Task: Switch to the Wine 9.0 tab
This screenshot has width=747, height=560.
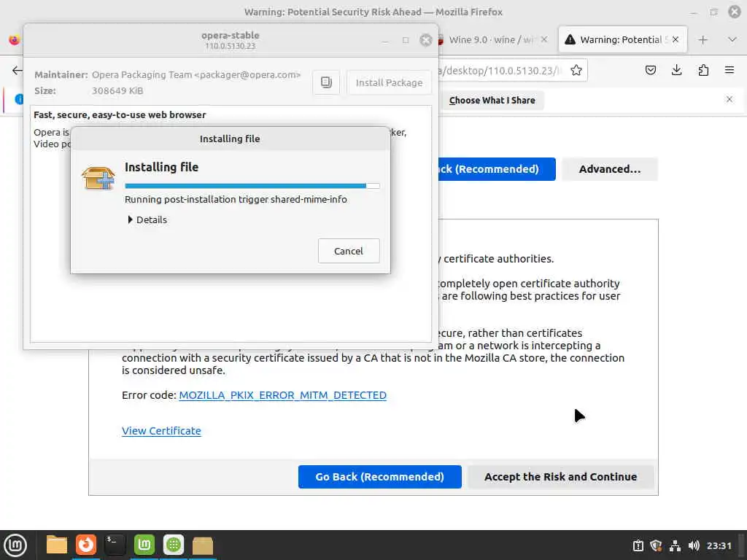Action: 491,40
